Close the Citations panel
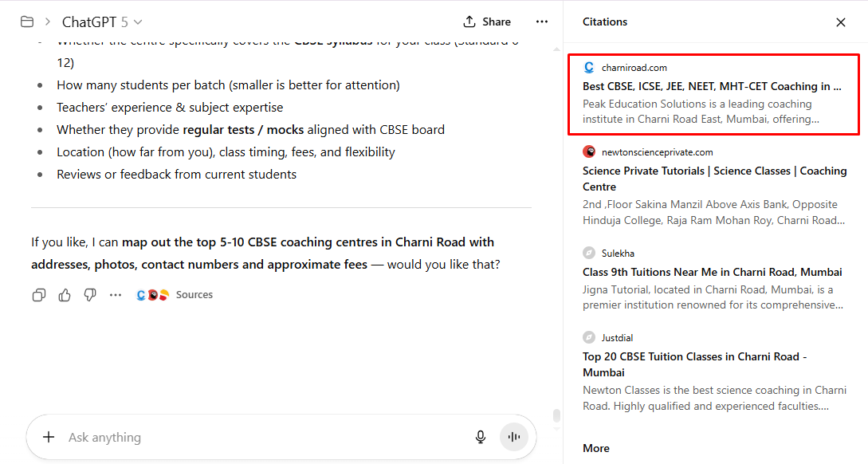Viewport: 868px width, 464px height. [841, 22]
